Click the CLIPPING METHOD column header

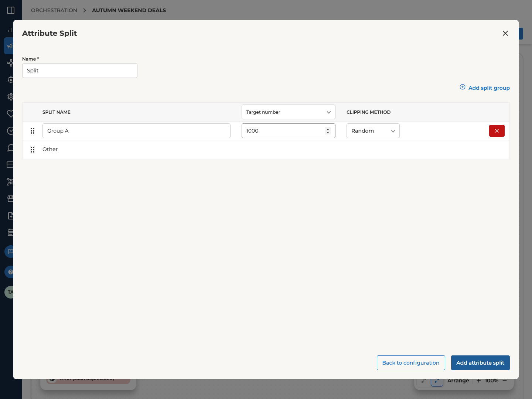tap(368, 112)
